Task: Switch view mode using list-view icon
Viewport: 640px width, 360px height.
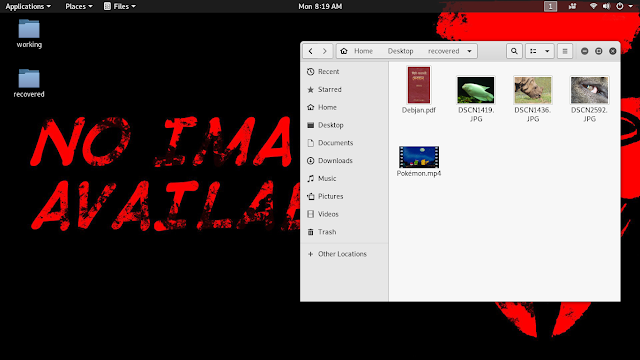Action: pyautogui.click(x=533, y=51)
